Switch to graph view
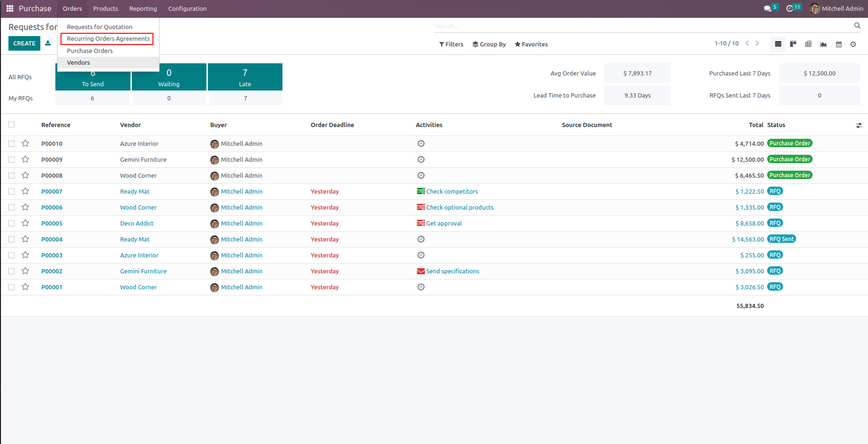This screenshot has width=868, height=444. 823,44
